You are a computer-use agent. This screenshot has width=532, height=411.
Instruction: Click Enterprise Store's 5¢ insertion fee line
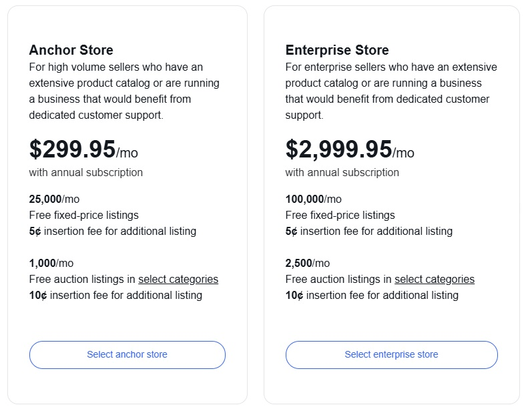click(369, 231)
